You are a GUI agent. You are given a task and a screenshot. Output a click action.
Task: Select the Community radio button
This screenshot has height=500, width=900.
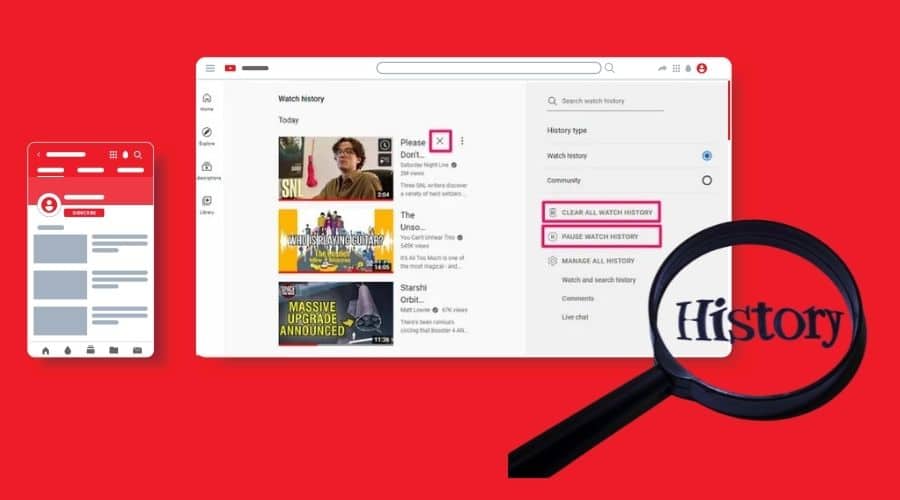click(x=707, y=180)
